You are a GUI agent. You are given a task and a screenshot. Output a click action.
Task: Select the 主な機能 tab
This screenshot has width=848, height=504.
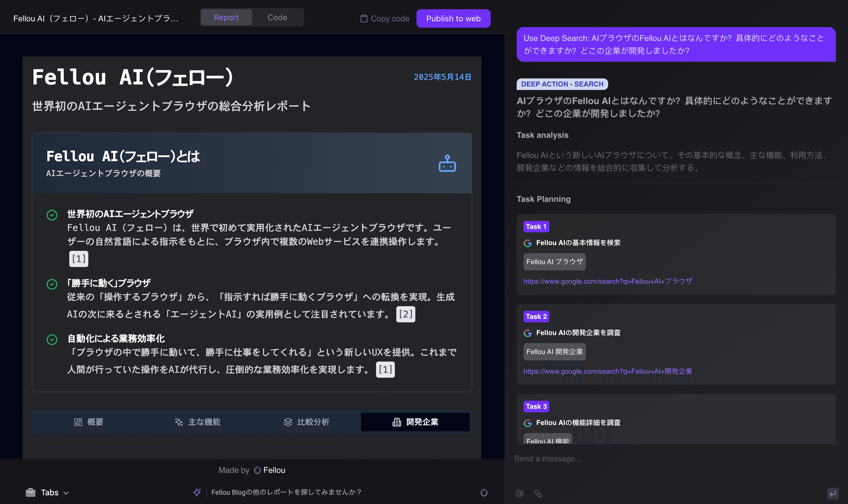[x=197, y=422]
